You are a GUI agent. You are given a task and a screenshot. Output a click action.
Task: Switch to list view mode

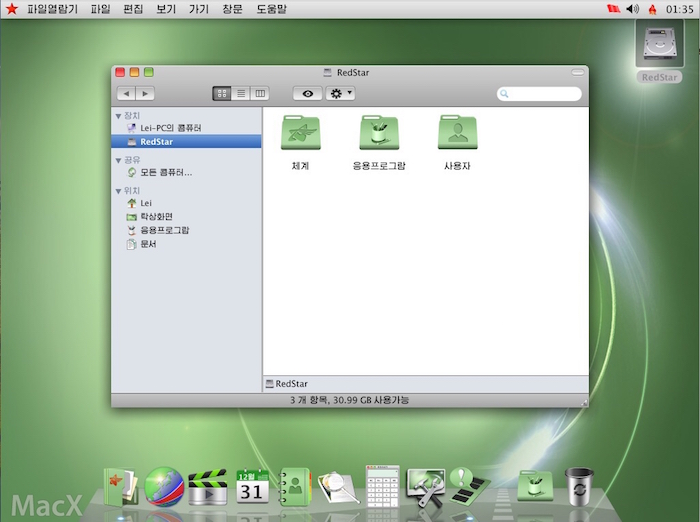(x=241, y=94)
